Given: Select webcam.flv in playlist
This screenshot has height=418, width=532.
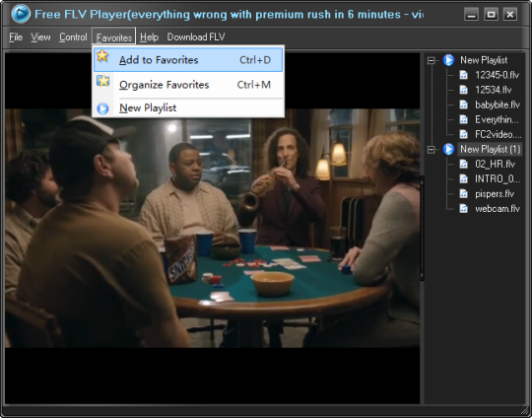Looking at the screenshot, I should (498, 208).
